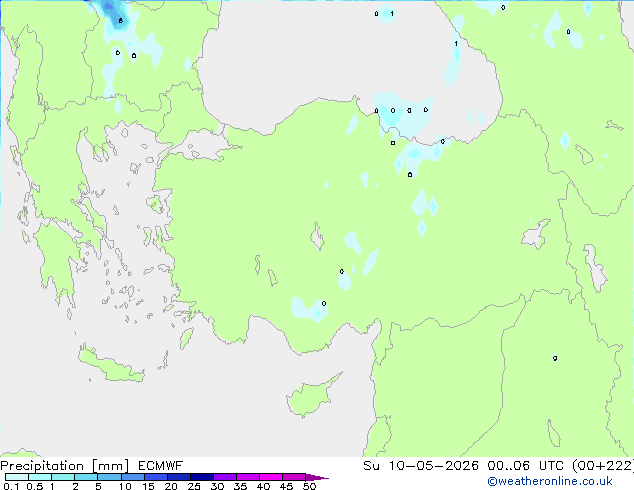Click the purple 30 mm legend swatch
Screen dimensions: 634x490
coord(225,477)
